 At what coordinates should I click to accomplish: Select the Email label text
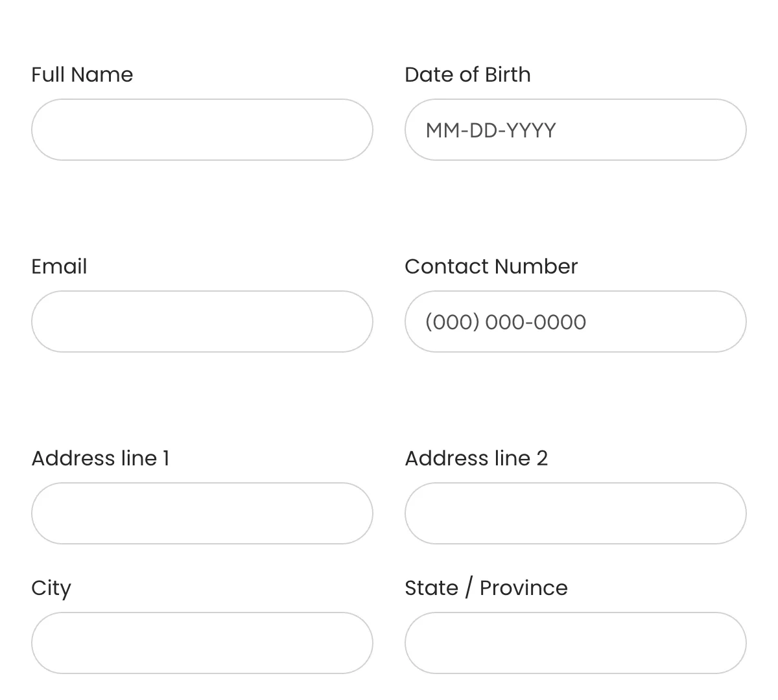pyautogui.click(x=59, y=266)
